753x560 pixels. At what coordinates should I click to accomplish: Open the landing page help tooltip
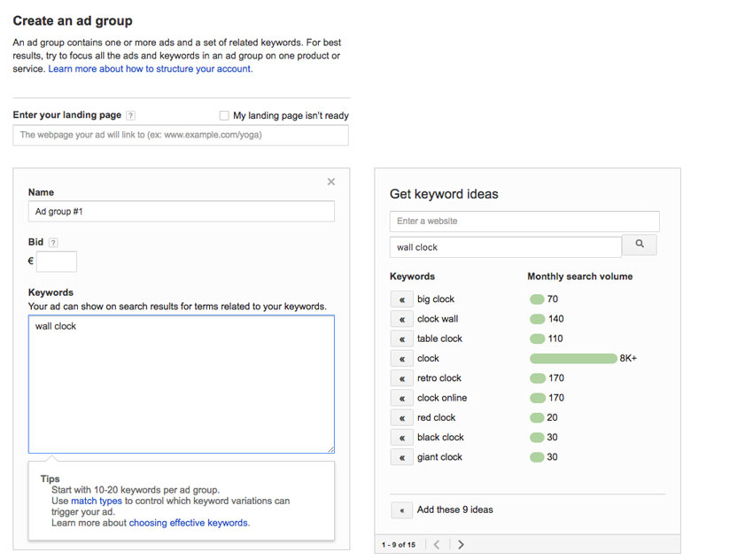131,115
